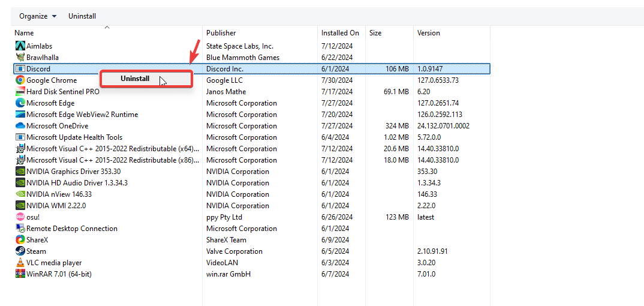The height and width of the screenshot is (306, 644).
Task: Click the Aimlabs program icon
Action: tap(20, 46)
